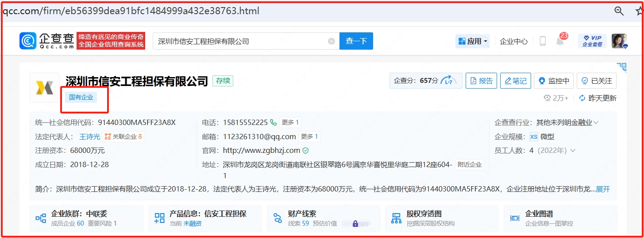Click the mobile phone icon in header

pos(543,41)
